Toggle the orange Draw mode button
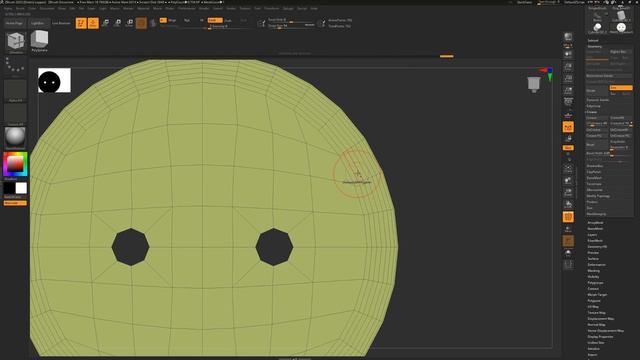This screenshot has width=640, height=360. 93,23
